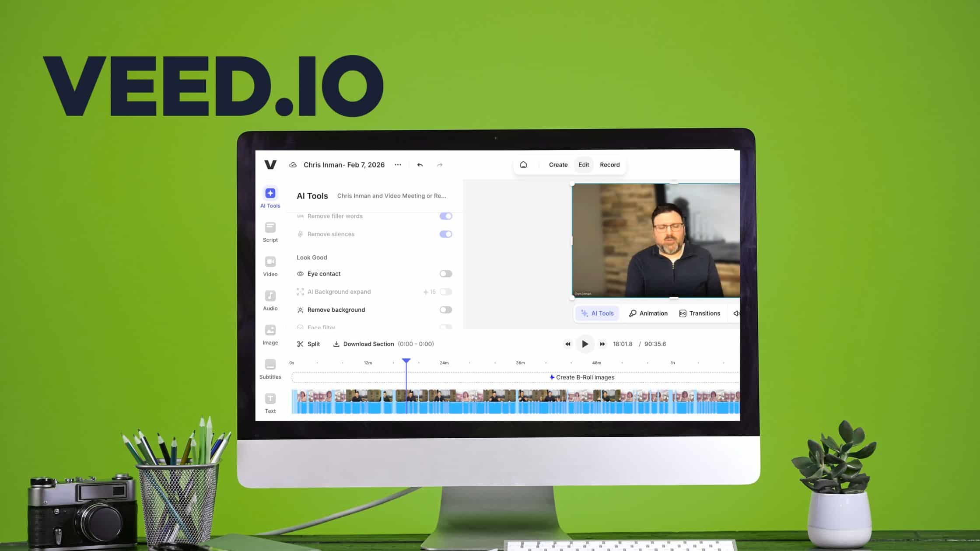Turn off the Remove silences toggle
The image size is (980, 551).
tap(446, 234)
